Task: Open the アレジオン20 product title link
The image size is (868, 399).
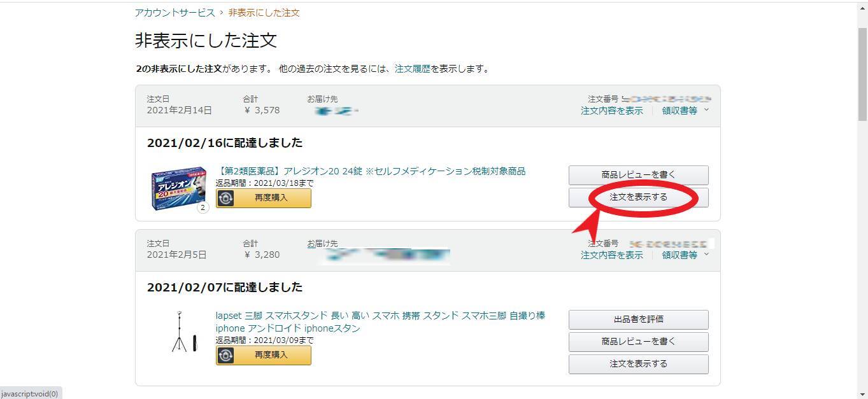Action: [x=371, y=171]
